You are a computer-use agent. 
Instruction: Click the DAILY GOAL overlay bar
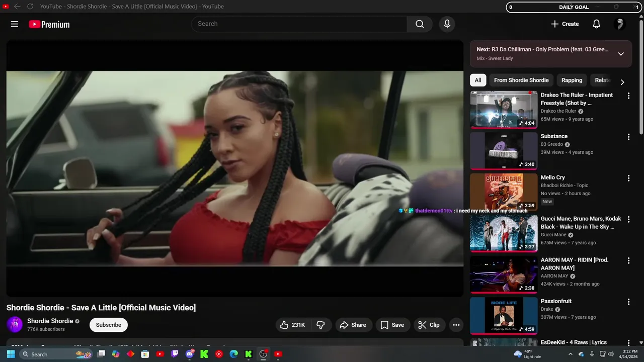click(574, 7)
